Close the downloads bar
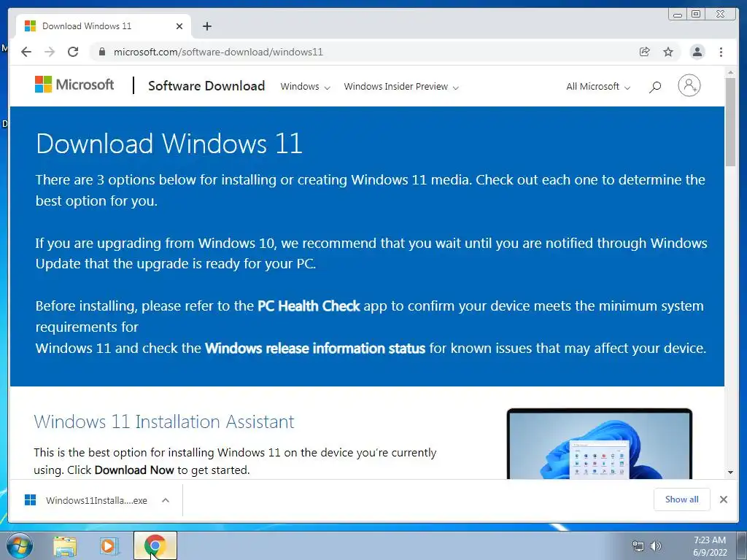Screen dimensions: 747x560 click(724, 499)
